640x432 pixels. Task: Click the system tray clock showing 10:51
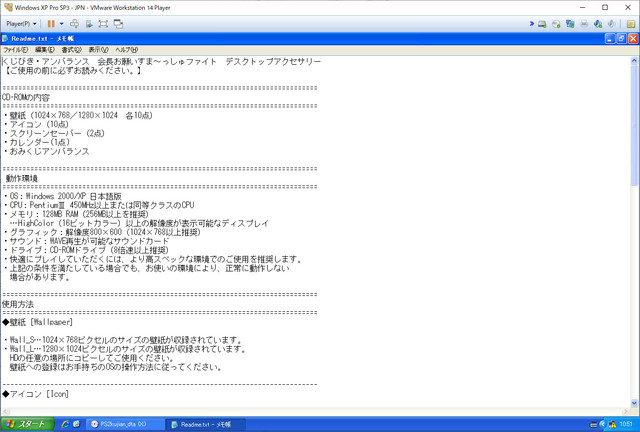pyautogui.click(x=626, y=425)
